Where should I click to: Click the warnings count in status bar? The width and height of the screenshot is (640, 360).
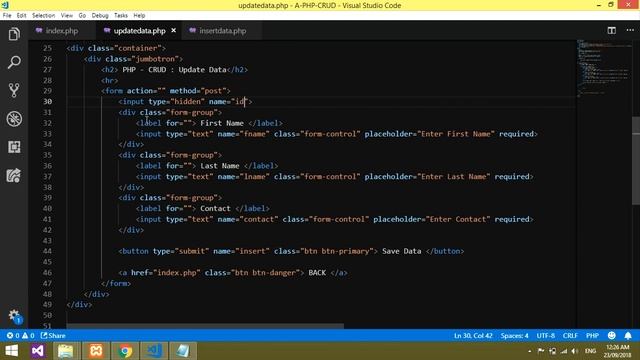[x=28, y=336]
